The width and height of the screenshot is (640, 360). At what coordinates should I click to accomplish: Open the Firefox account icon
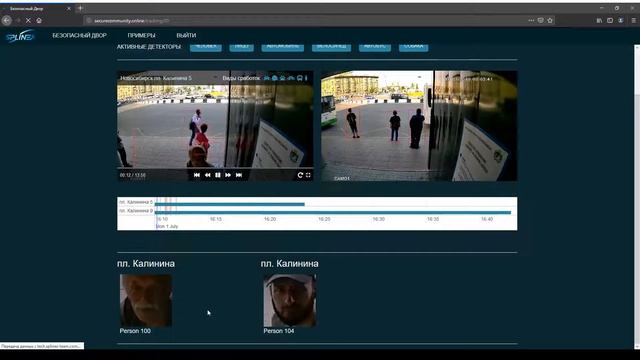[621, 20]
